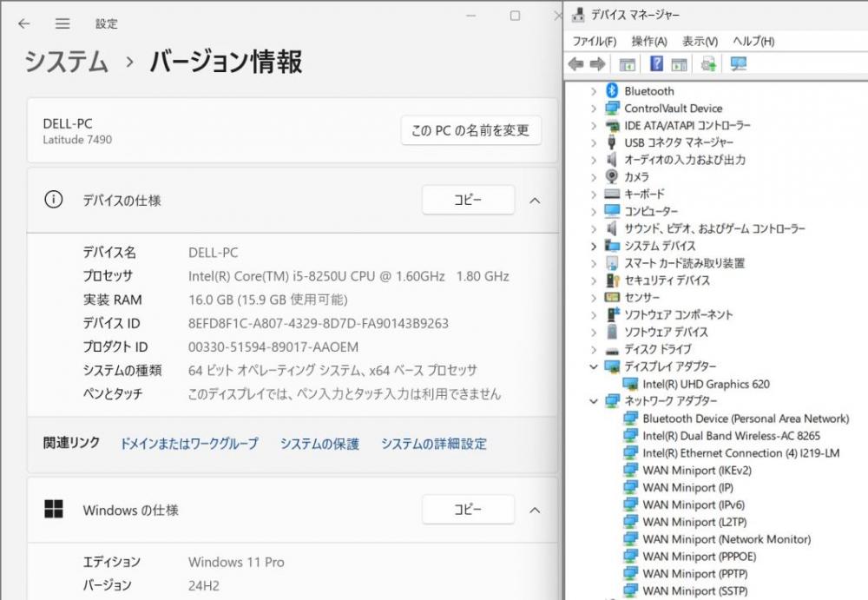
Task: Select WAN Miniport (IKEv2)
Action: 697,471
